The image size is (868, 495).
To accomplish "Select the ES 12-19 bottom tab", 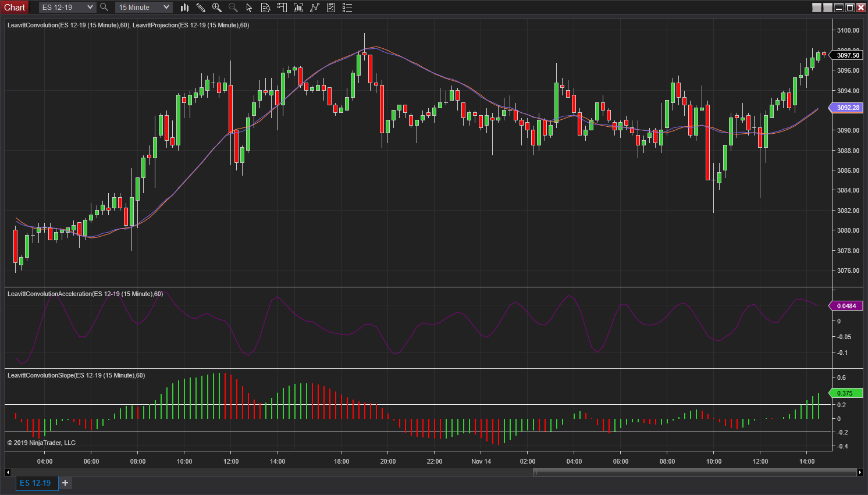I will click(35, 483).
